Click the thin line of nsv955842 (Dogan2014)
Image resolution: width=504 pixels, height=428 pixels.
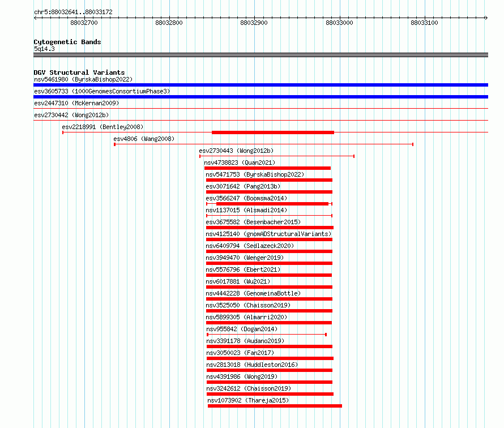267,335
